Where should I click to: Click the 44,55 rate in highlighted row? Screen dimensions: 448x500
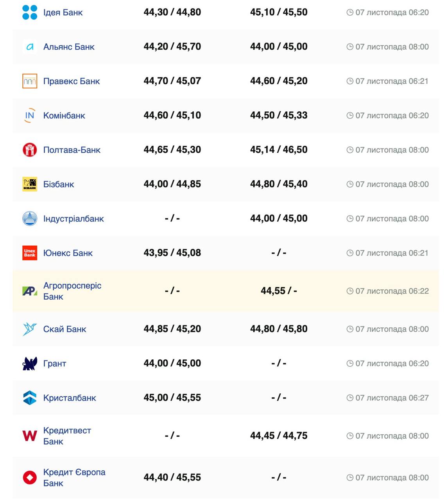click(x=273, y=291)
